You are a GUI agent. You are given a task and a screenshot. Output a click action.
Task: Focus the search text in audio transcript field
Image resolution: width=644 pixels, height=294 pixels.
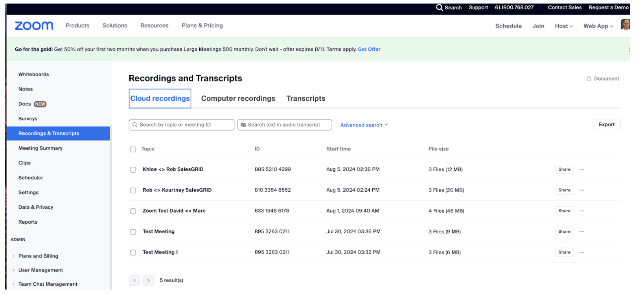(285, 125)
